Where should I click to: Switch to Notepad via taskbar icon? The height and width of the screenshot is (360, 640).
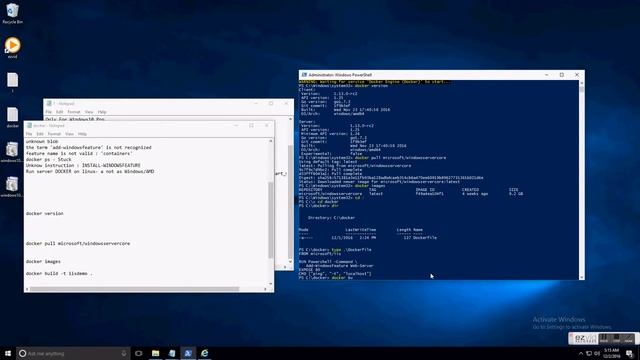(x=172, y=353)
